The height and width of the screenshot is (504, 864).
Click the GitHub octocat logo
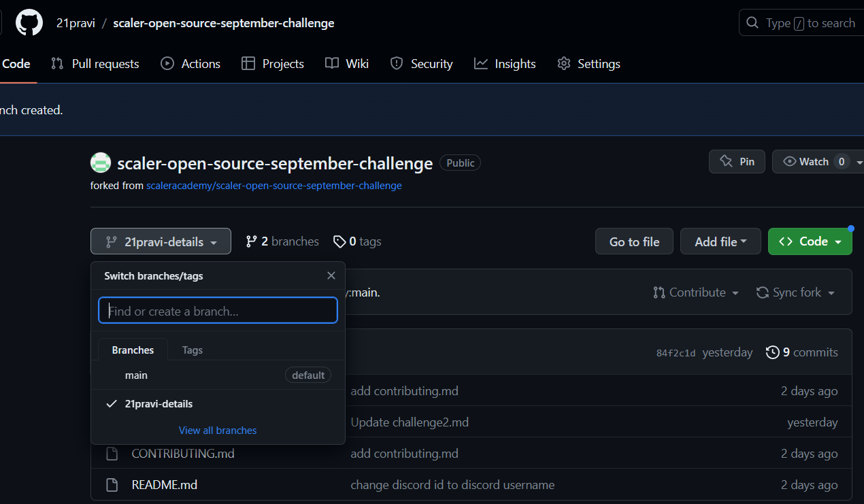[29, 22]
